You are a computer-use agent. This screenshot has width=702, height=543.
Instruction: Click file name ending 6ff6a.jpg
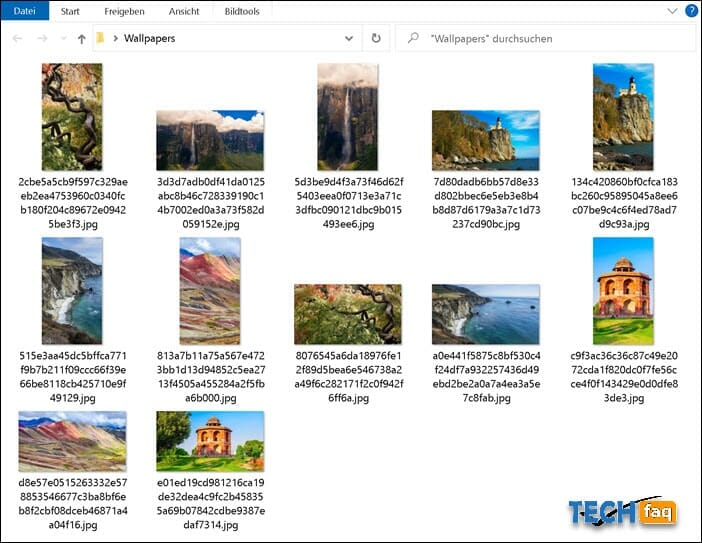348,376
